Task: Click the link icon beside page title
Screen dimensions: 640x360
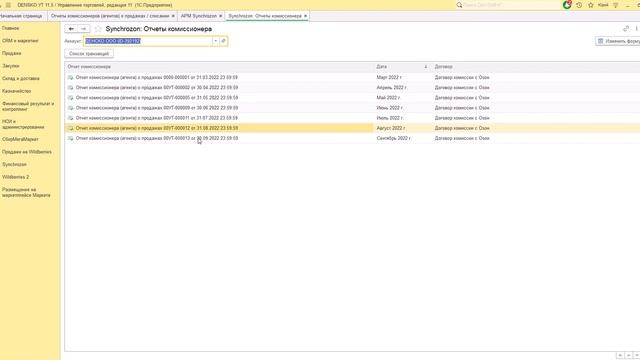Action: [x=626, y=29]
